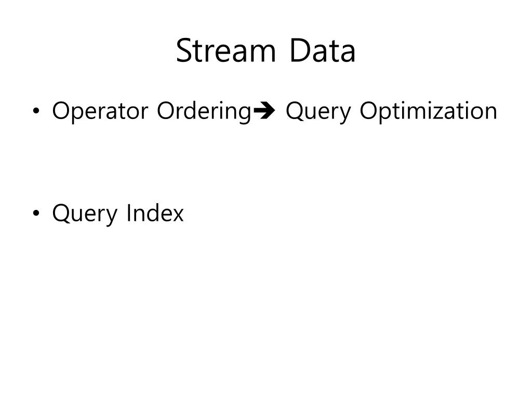This screenshot has width=532, height=399.
Task: Click the word Index in second bullet
Action: tap(155, 213)
